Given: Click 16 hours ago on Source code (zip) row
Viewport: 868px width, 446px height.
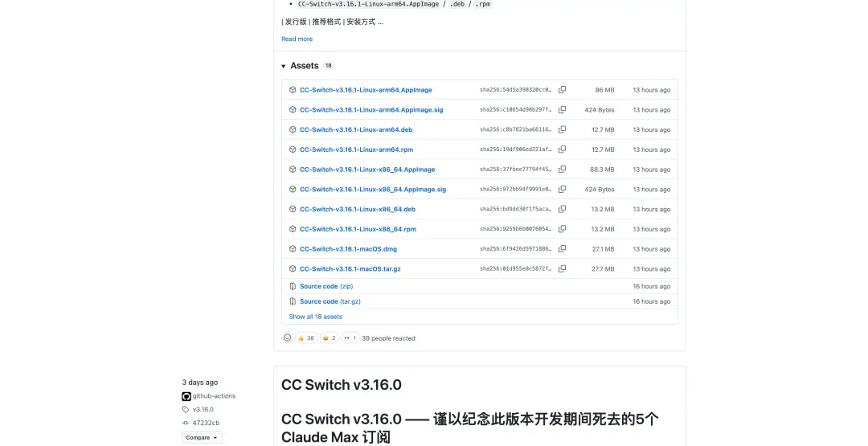Looking at the screenshot, I should (x=652, y=286).
